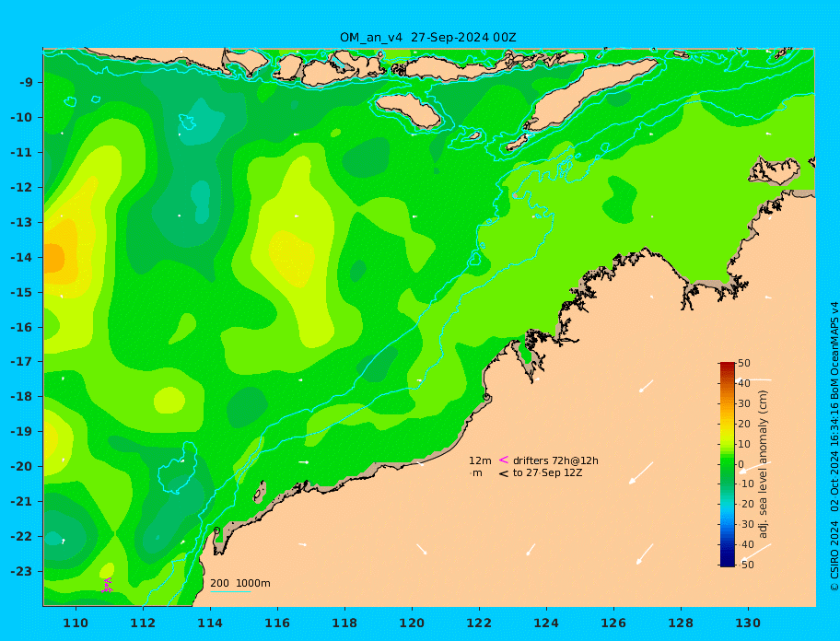Viewport: 840px width, 641px height.
Task: Click latitude axis label -16
Action: pyautogui.click(x=21, y=327)
